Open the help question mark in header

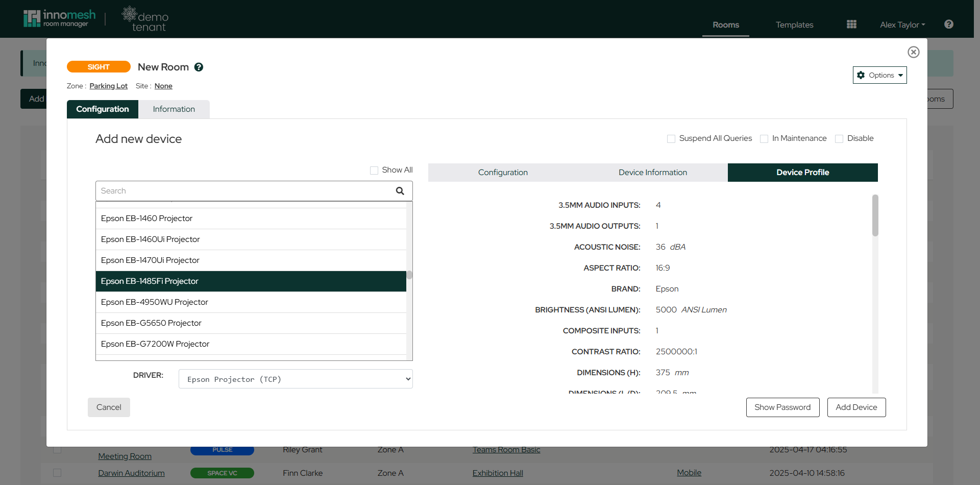click(949, 24)
